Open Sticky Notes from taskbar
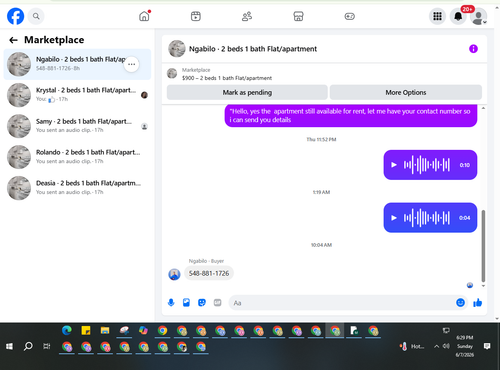This screenshot has height=370, width=500. point(86,330)
